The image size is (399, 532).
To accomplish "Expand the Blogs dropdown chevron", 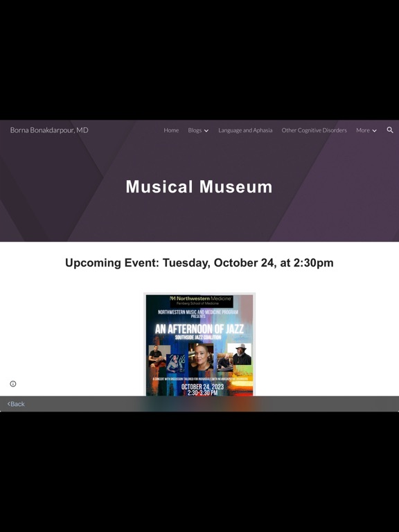I will point(206,131).
